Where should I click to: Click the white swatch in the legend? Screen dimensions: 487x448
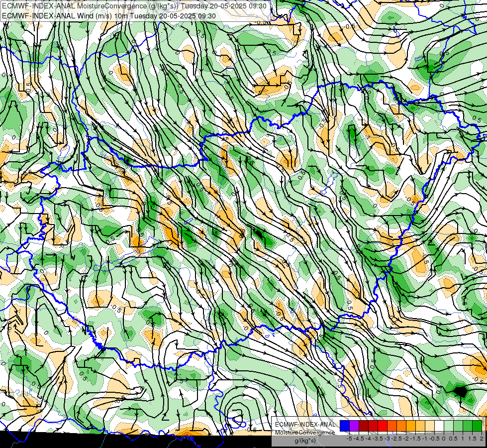439,426
